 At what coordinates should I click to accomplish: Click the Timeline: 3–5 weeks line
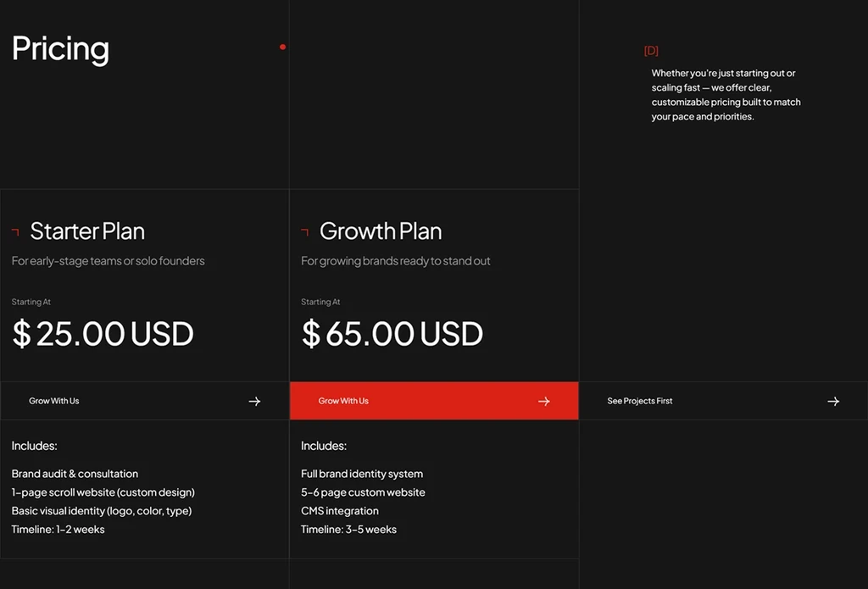348,530
